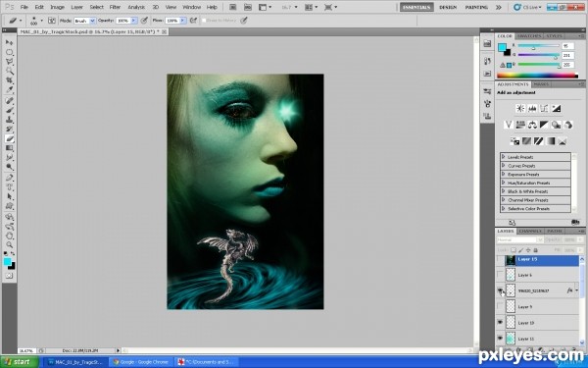
Task: Select the Crop tool
Action: pyautogui.click(x=10, y=80)
